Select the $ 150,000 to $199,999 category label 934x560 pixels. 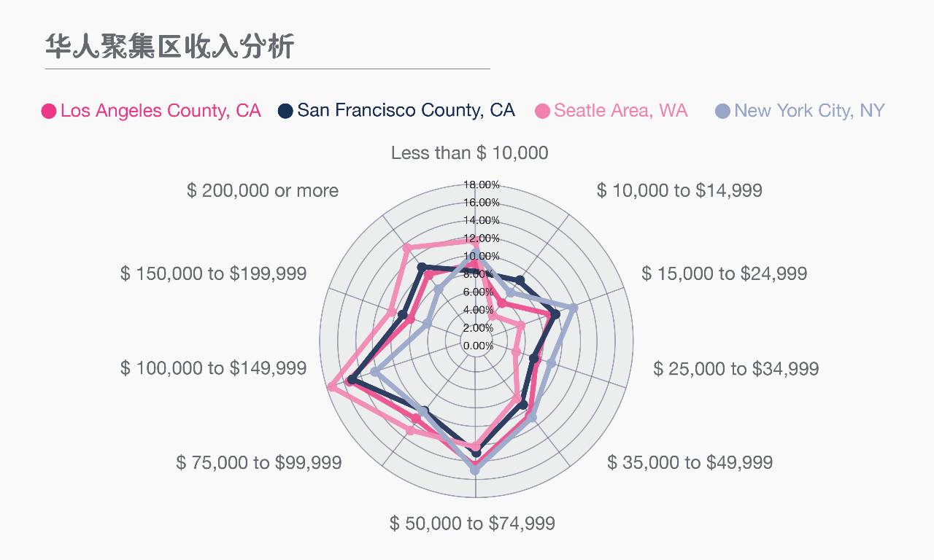tap(213, 273)
